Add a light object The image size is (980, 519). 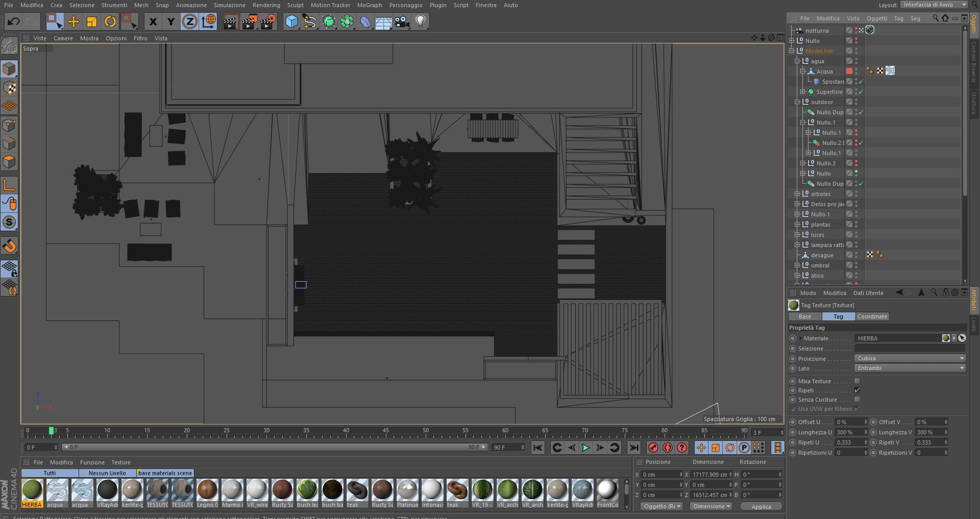[x=421, y=21]
